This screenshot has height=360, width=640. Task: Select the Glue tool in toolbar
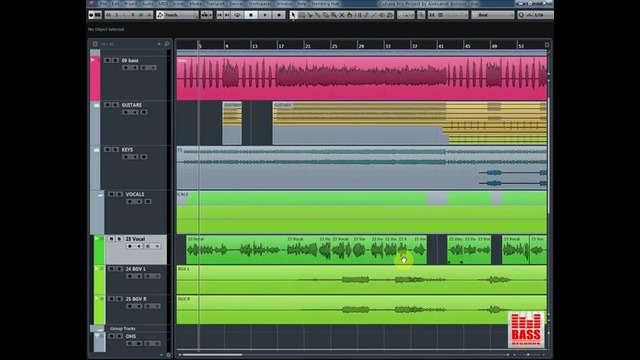(318, 15)
